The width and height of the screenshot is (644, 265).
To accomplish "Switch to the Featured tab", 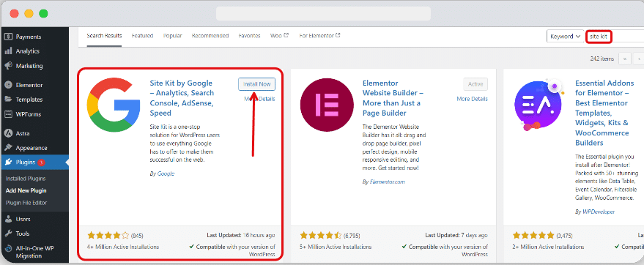I will [x=143, y=36].
